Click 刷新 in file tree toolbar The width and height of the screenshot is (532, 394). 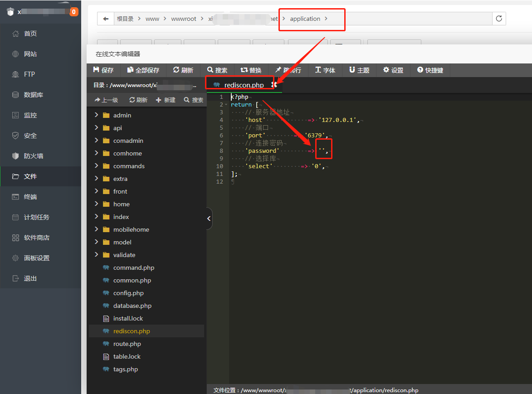point(138,100)
